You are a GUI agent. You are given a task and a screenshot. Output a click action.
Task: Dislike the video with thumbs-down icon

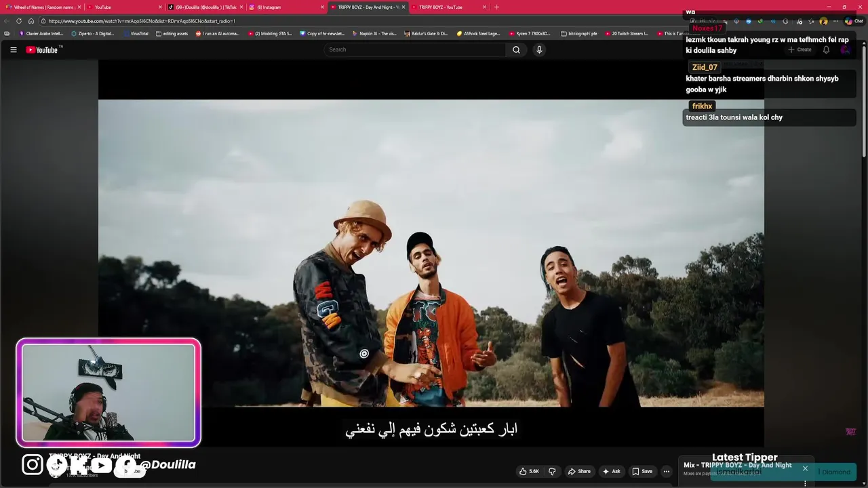[552, 471]
